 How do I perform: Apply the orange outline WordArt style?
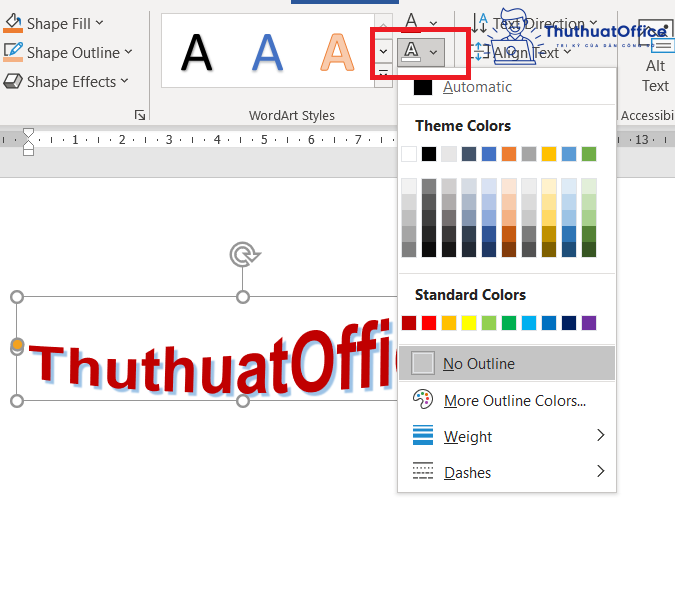(x=337, y=53)
